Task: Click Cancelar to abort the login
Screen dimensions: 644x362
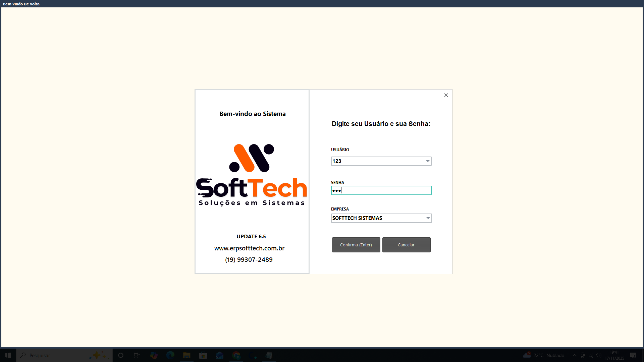Action: [x=406, y=245]
